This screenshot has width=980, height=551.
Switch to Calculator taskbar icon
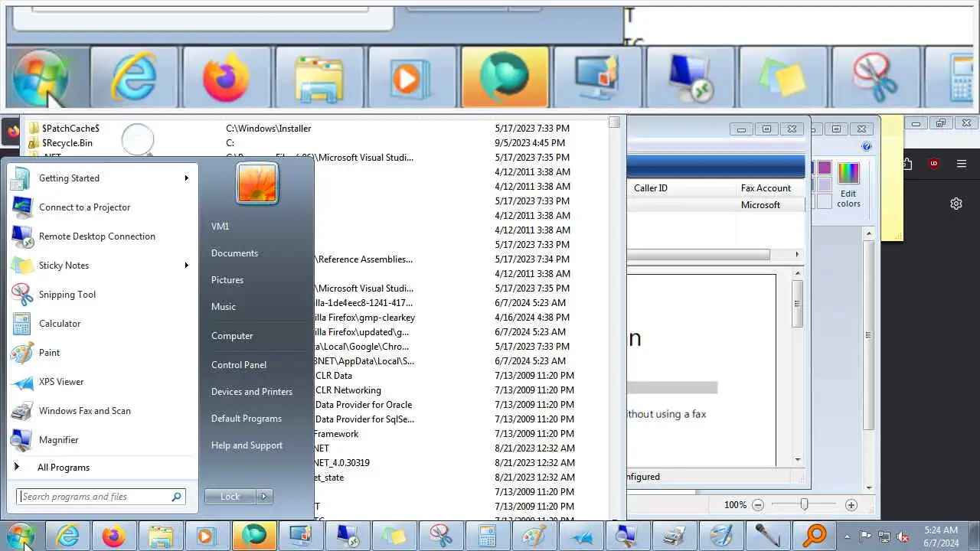(488, 536)
